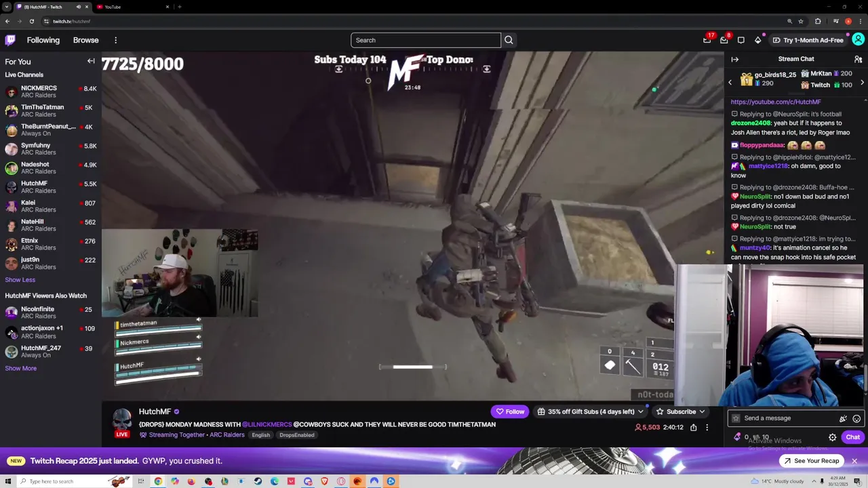Open the Browse tab
Screen dimensions: 868x488
click(85, 40)
